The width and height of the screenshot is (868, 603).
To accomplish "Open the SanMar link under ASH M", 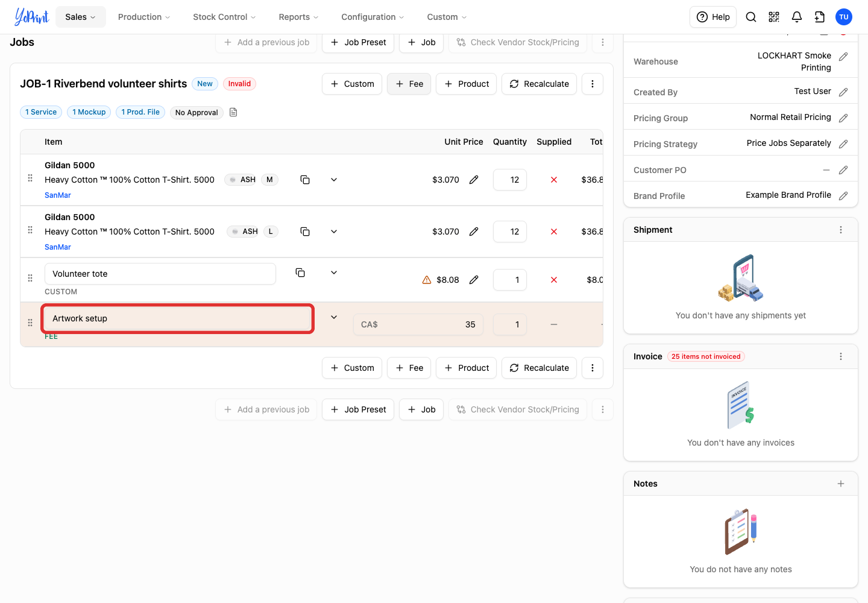I will 58,195.
